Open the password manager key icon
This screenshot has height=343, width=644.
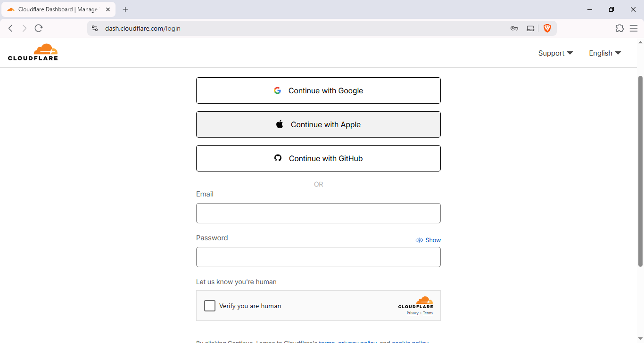[514, 28]
